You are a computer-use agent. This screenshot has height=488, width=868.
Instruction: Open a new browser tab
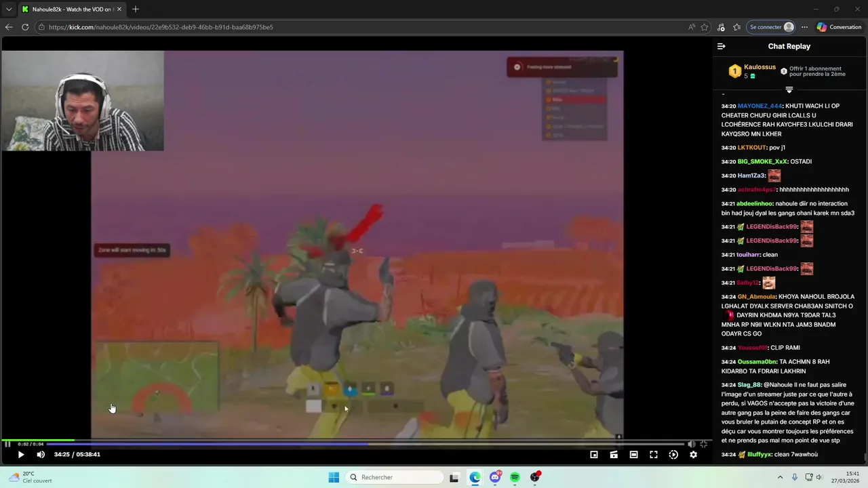[x=136, y=9]
